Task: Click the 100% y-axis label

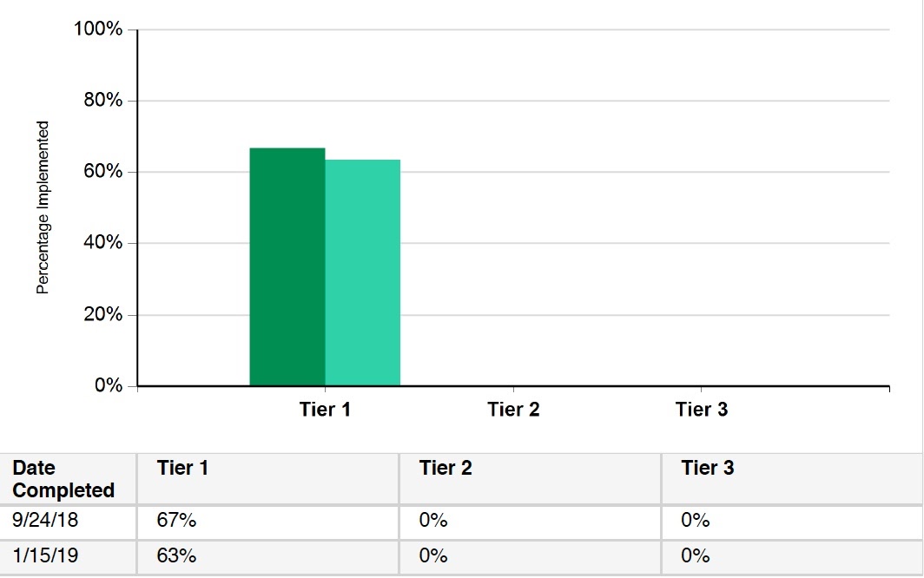Action: pos(98,29)
